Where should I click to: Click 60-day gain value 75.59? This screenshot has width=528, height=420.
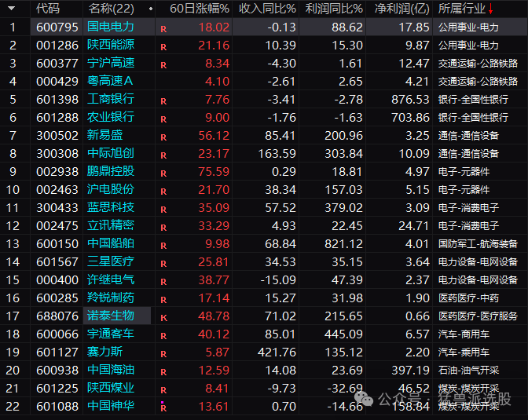click(214, 172)
